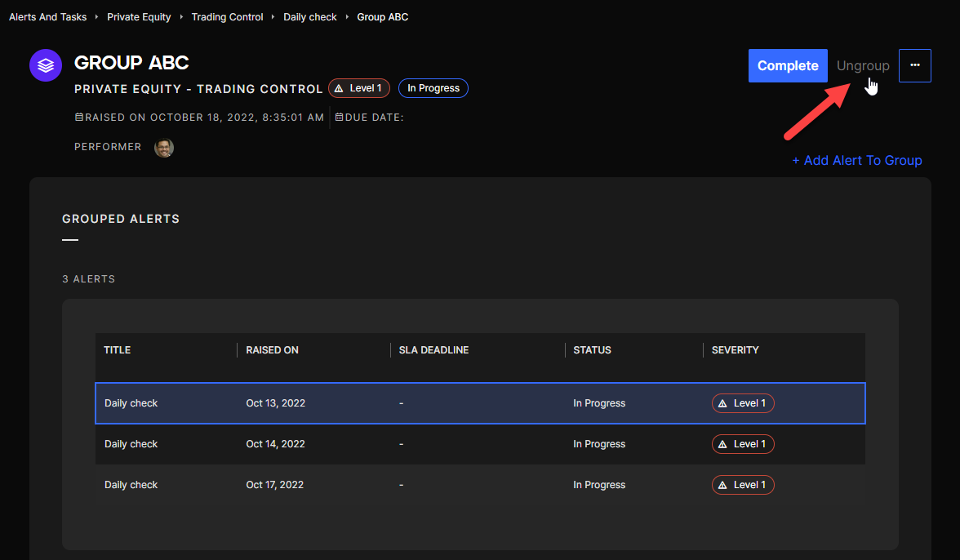
Task: Open the Trading Control breadcrumb
Action: (227, 17)
